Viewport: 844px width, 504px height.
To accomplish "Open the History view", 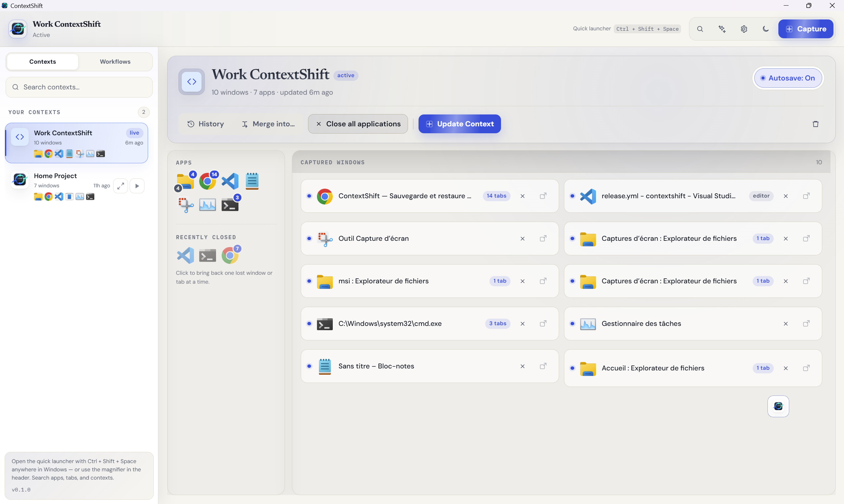I will click(206, 124).
